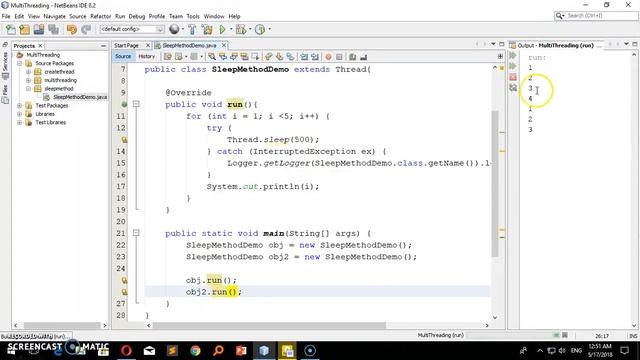The image size is (640, 360).
Task: Click the Toggle Highlight Search icon
Action: [244, 57]
